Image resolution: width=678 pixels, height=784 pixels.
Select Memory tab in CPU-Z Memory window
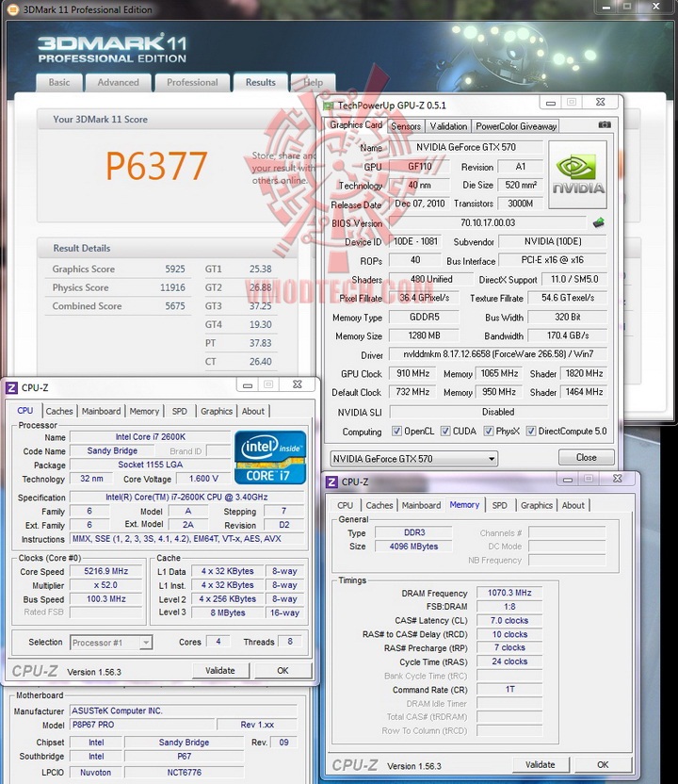[464, 504]
